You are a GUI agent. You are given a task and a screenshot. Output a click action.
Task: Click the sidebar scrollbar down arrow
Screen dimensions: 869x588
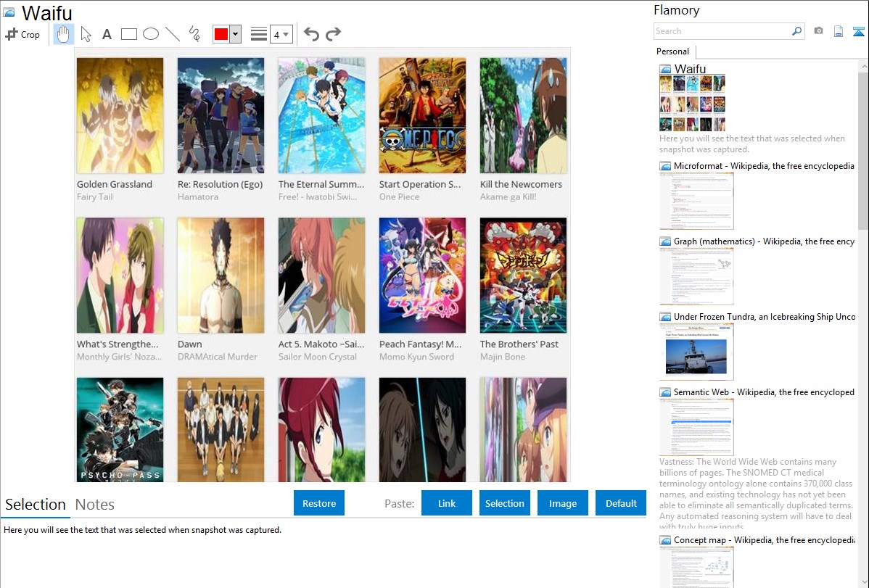[864, 582]
